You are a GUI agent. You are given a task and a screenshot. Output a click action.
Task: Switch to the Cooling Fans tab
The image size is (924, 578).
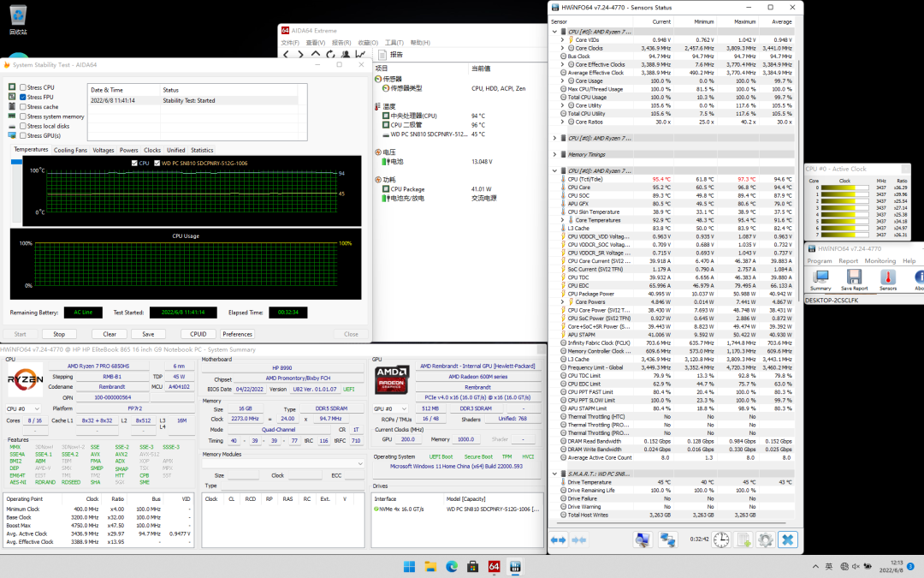click(x=70, y=150)
